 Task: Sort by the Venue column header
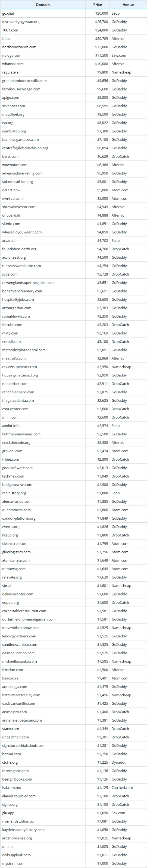point(128,5)
